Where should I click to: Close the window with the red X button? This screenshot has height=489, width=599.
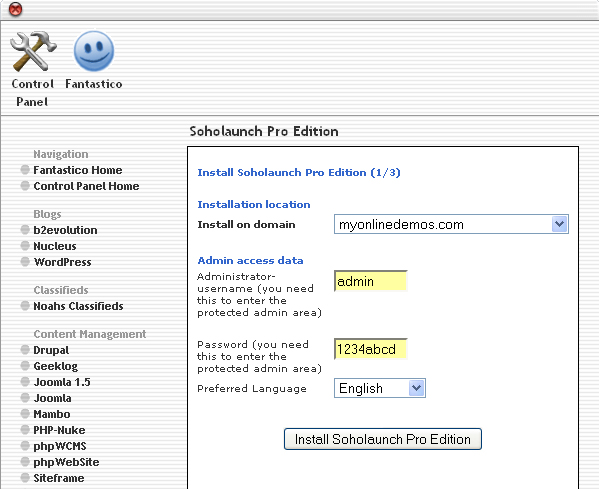coord(15,9)
